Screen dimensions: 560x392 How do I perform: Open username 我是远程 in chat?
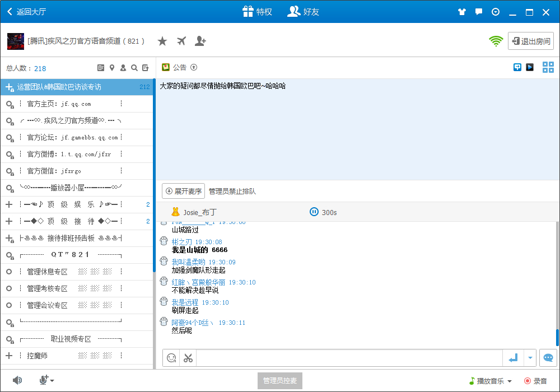tap(185, 302)
